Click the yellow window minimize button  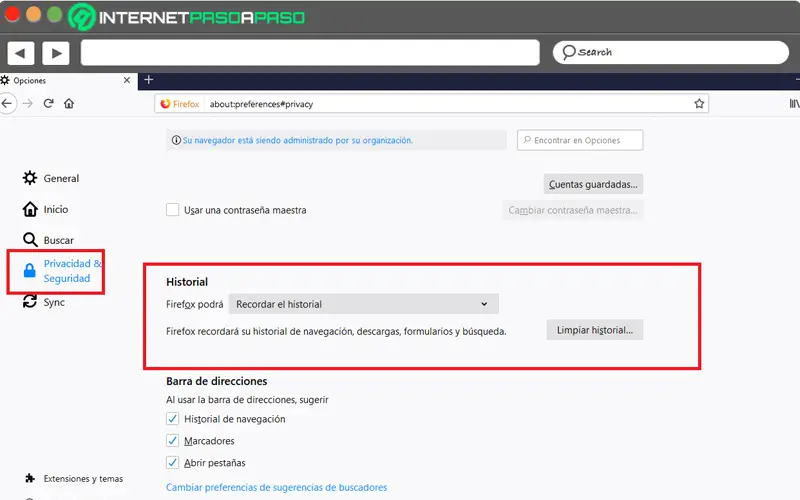(33, 14)
